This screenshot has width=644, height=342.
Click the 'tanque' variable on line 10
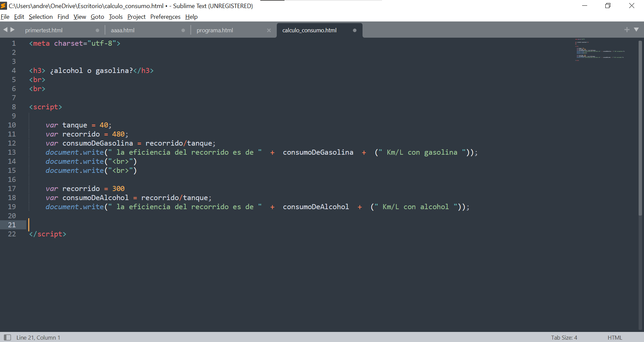coord(75,125)
